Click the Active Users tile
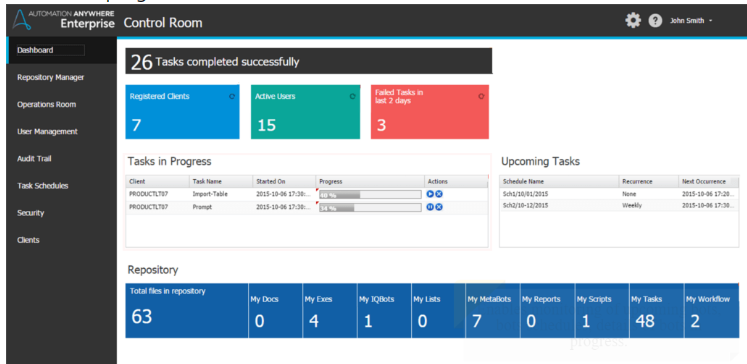Screen dimensions: 747x364 coord(305,112)
